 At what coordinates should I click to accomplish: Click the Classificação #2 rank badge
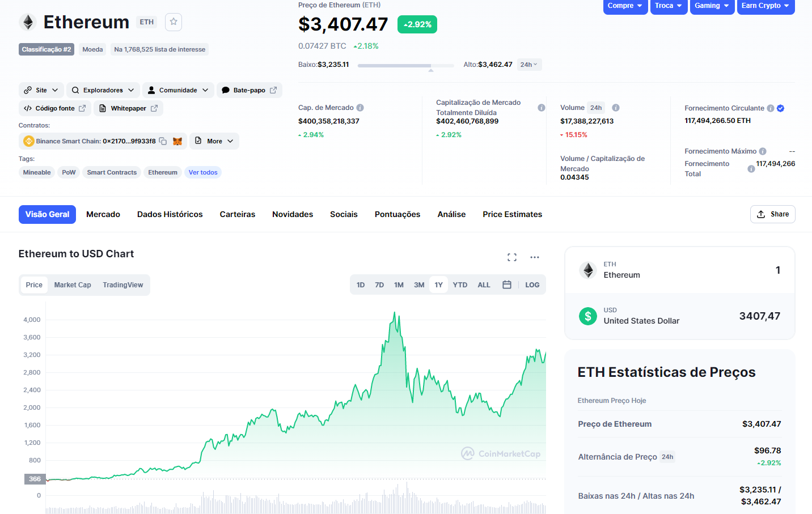(x=46, y=49)
